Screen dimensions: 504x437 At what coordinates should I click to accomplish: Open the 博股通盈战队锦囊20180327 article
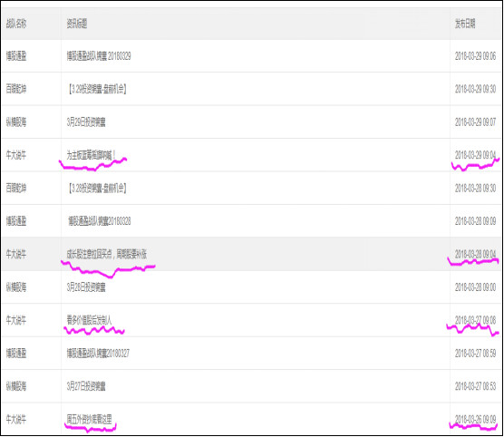pyautogui.click(x=98, y=354)
